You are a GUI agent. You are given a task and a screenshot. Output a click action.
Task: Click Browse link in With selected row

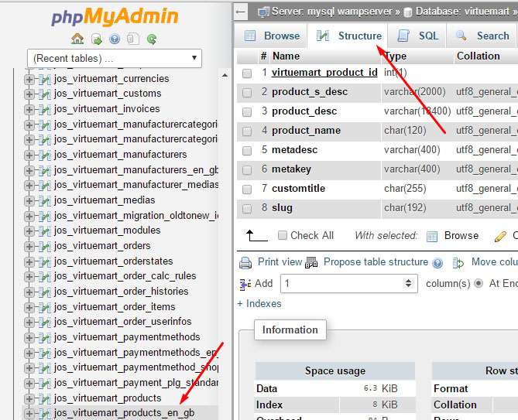461,236
